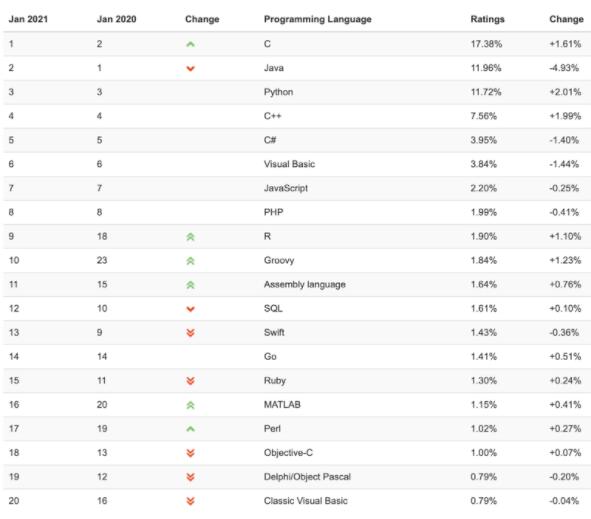
Task: Click double down arrow for Classic Visual Basic
Action: pyautogui.click(x=190, y=501)
